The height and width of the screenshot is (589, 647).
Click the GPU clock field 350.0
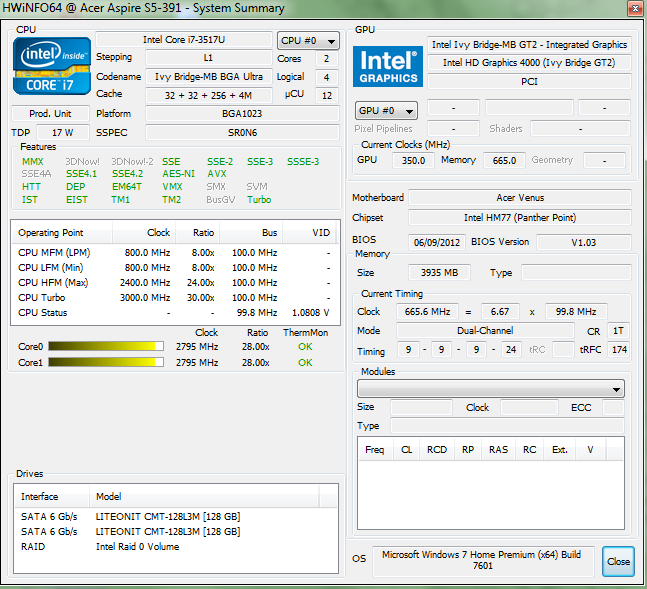coord(413,160)
